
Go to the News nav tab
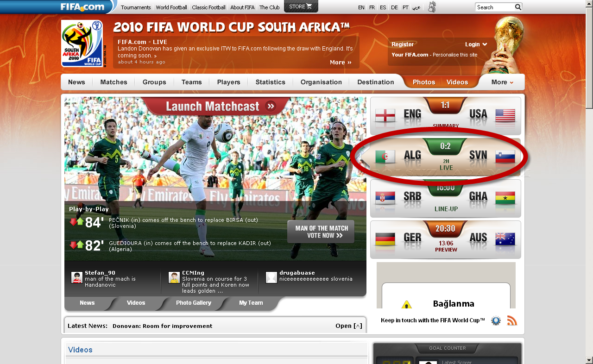[76, 82]
